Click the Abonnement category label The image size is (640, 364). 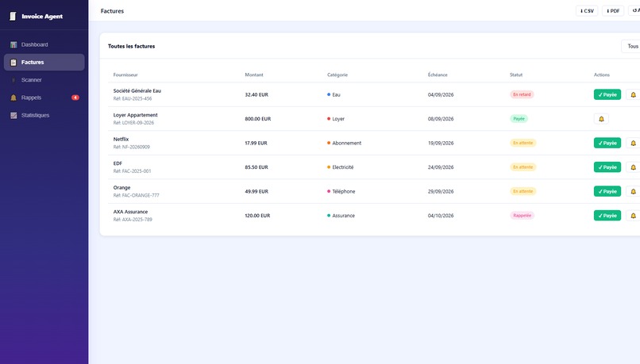[x=346, y=143]
